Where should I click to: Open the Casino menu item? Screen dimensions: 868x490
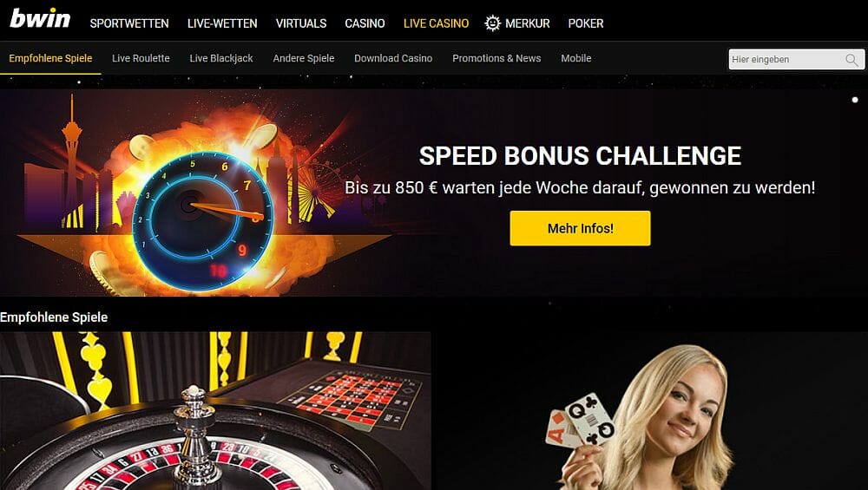365,23
